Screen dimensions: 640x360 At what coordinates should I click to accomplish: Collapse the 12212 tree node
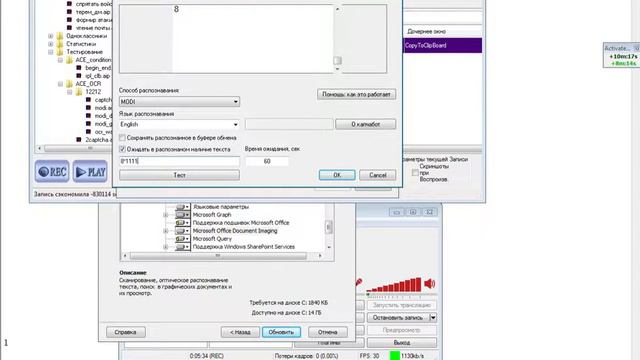pyautogui.click(x=70, y=92)
